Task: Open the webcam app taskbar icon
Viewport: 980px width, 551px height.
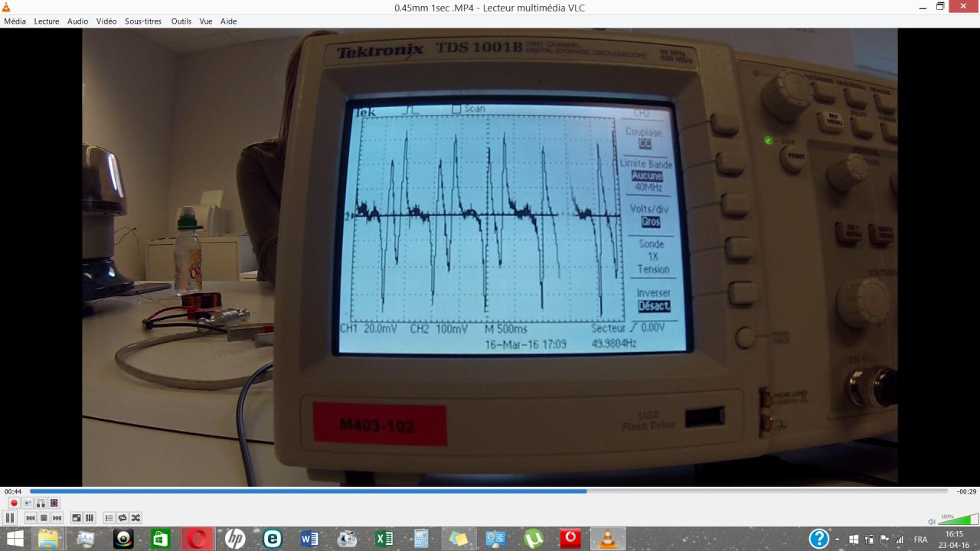Action: pos(123,539)
